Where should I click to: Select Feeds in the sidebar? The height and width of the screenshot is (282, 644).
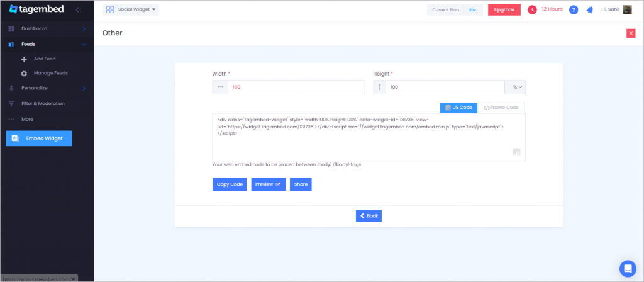[28, 44]
